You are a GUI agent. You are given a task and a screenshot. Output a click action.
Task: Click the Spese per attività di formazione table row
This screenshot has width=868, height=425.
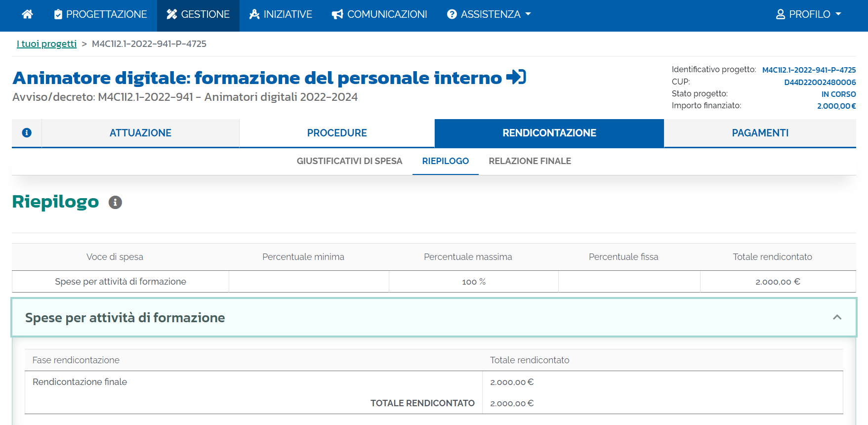[x=121, y=282]
